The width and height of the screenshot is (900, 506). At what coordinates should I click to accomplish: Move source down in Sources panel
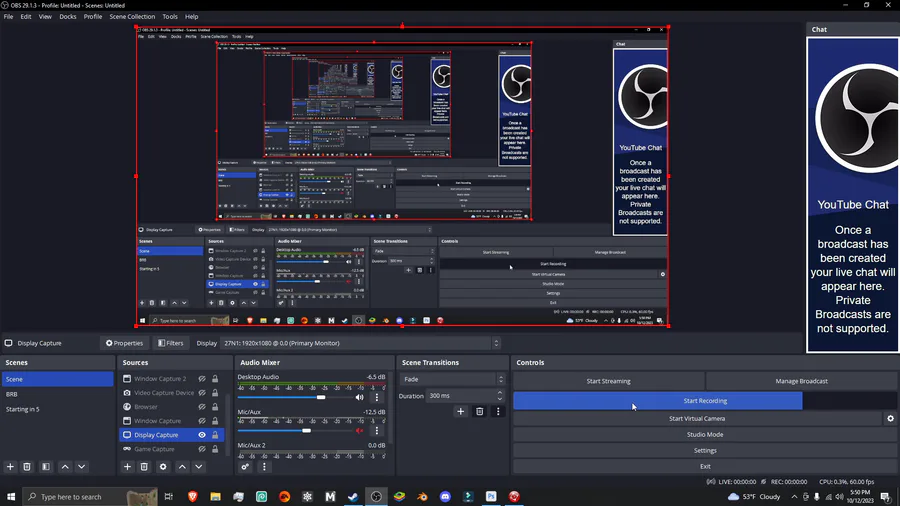[199, 467]
